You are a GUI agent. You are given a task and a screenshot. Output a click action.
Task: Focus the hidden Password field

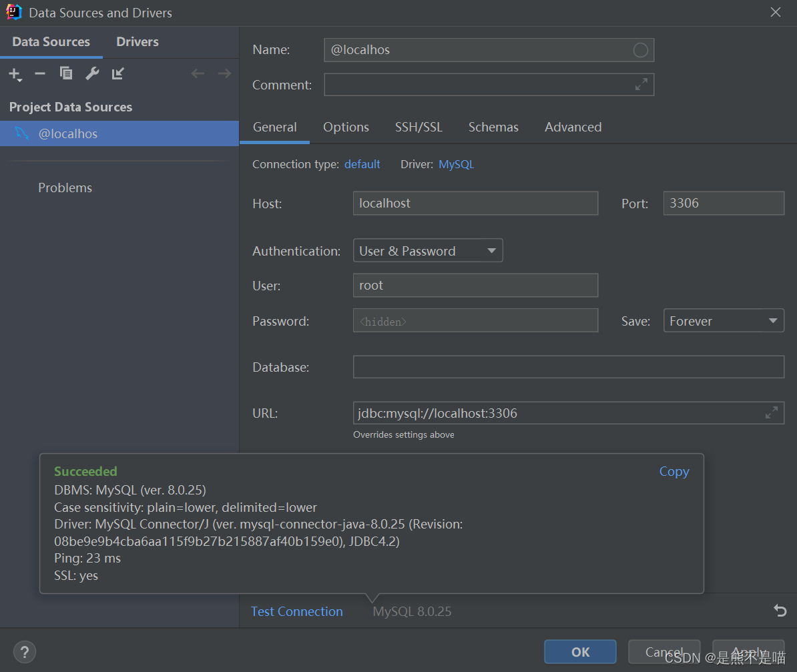(475, 321)
